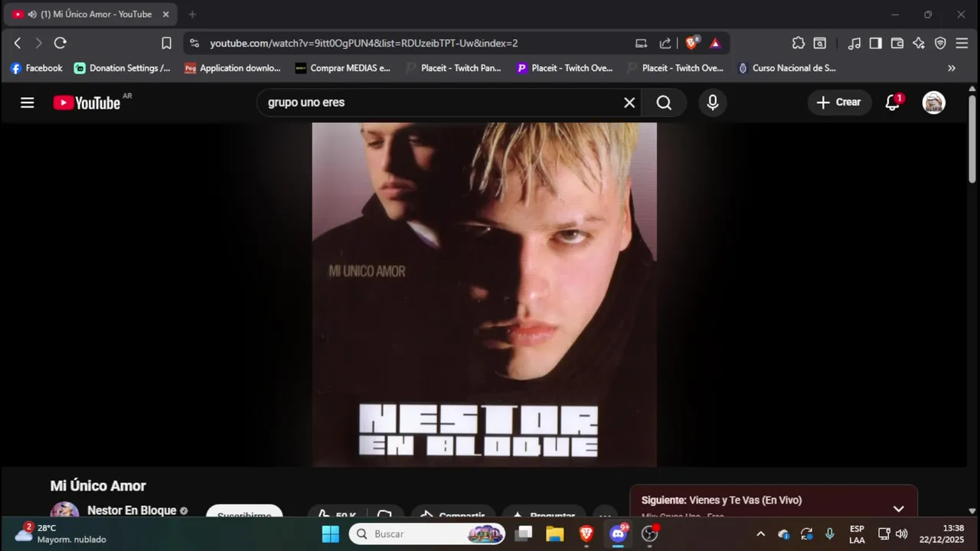Screen dimensions: 980x551
Task: Go back in the browser
Action: (x=18, y=44)
